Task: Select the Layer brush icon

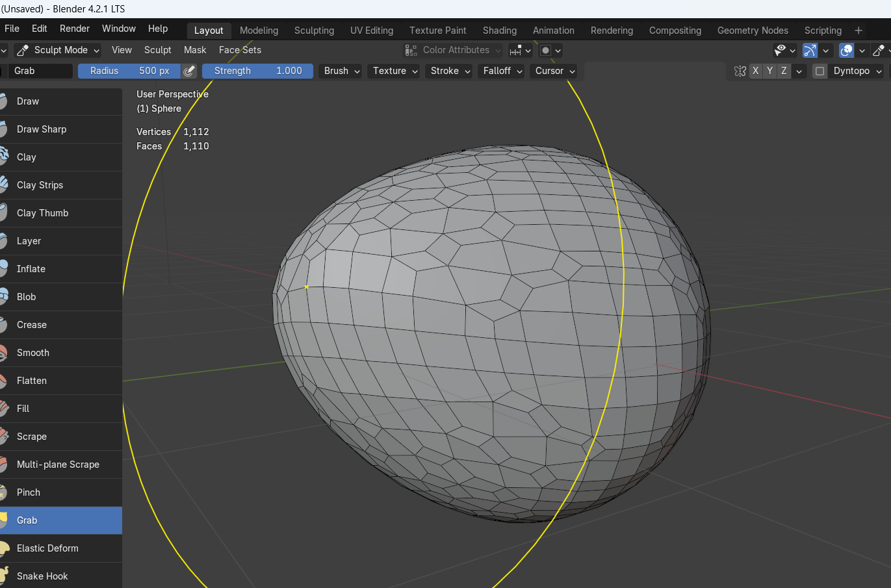Action: click(x=3, y=241)
